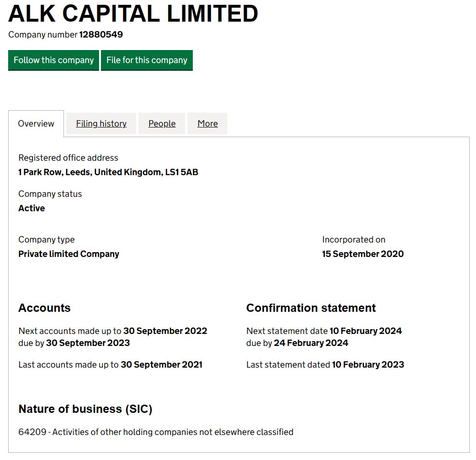Open the More tab
Screen dimensions: 476x460
[x=207, y=124]
